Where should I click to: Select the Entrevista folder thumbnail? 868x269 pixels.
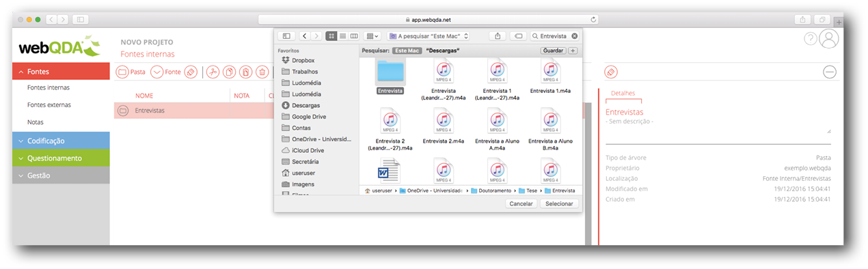(x=390, y=72)
